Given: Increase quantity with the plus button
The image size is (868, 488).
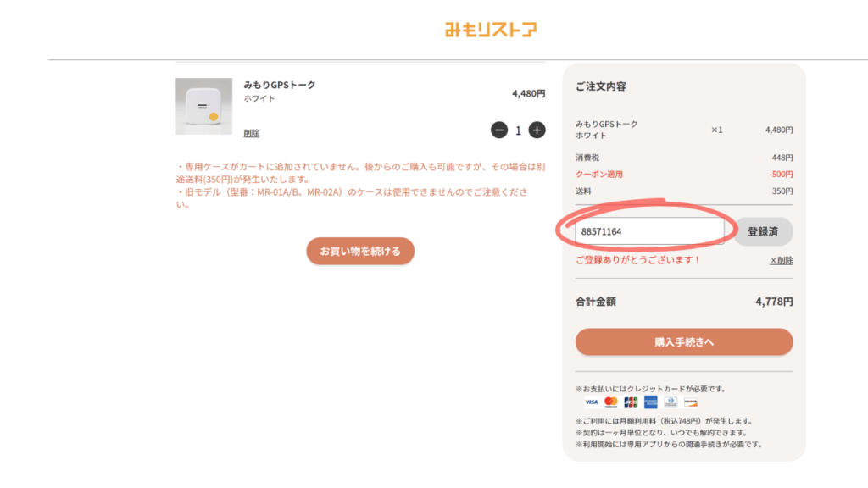Looking at the screenshot, I should (x=537, y=130).
